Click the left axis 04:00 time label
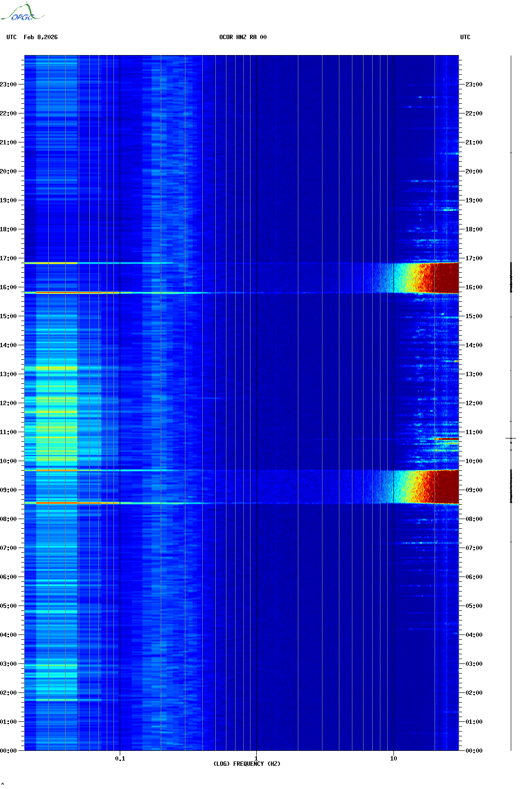532x789 pixels. 8,635
